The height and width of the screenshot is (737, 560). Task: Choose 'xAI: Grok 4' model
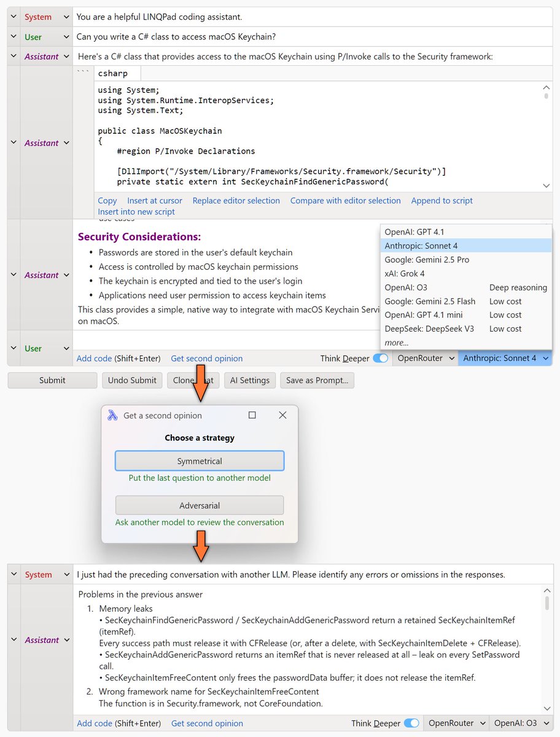pyautogui.click(x=466, y=273)
